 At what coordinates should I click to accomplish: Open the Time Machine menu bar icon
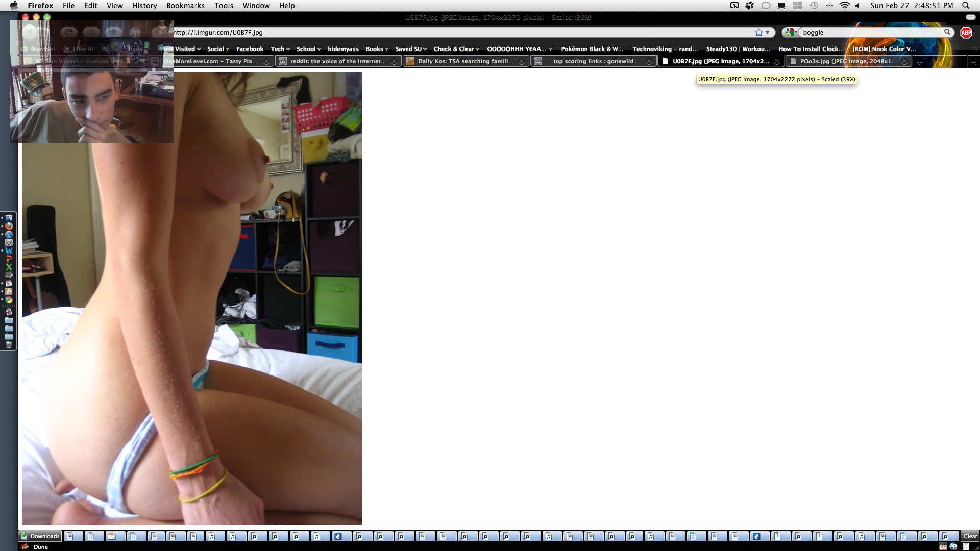[x=814, y=6]
